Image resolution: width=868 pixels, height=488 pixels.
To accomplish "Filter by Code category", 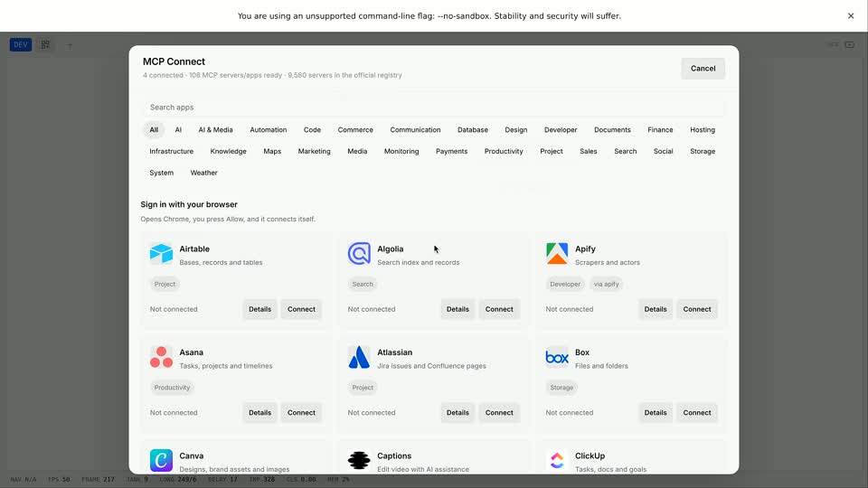I will [x=312, y=130].
